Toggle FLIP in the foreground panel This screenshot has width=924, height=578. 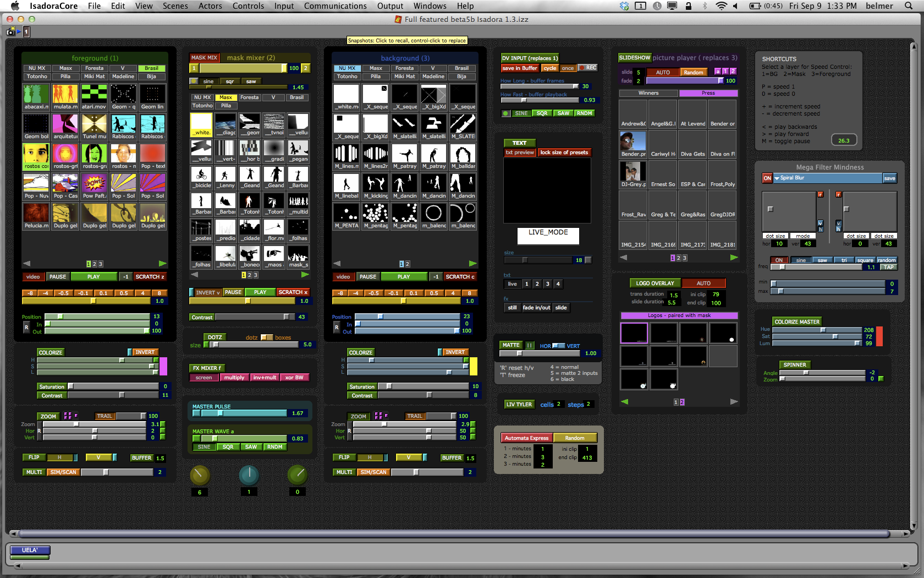(34, 457)
